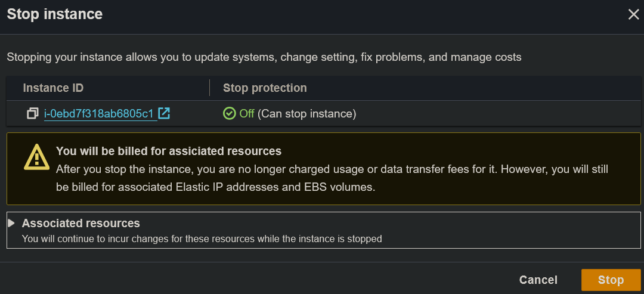Click the green checkmark stop protection icon

(229, 113)
